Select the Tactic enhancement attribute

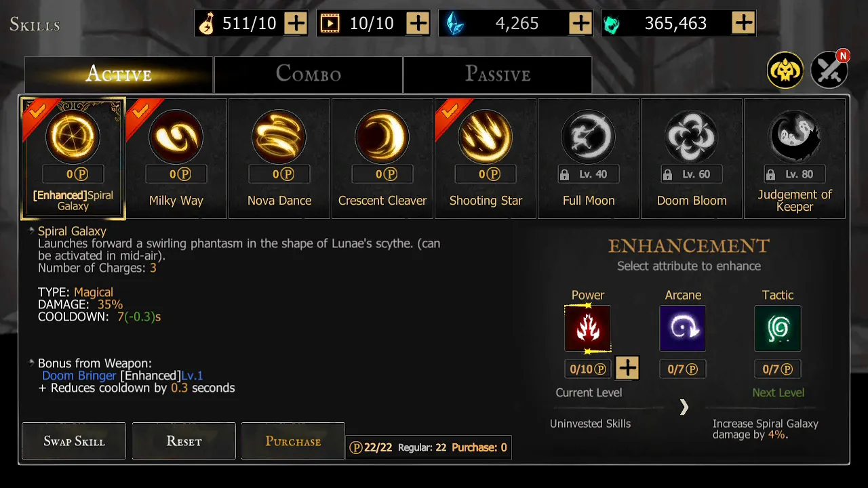(x=778, y=329)
